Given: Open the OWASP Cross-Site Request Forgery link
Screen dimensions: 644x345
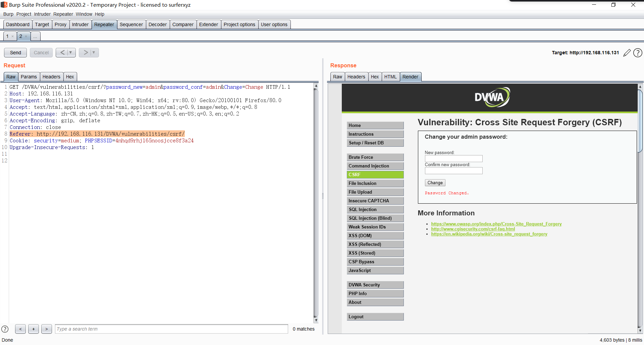Looking at the screenshot, I should tap(496, 224).
